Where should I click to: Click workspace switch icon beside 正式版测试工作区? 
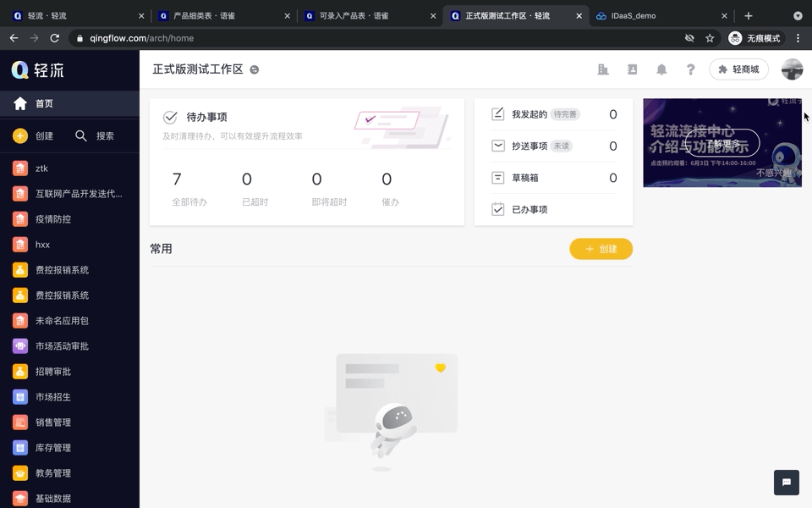coord(255,69)
